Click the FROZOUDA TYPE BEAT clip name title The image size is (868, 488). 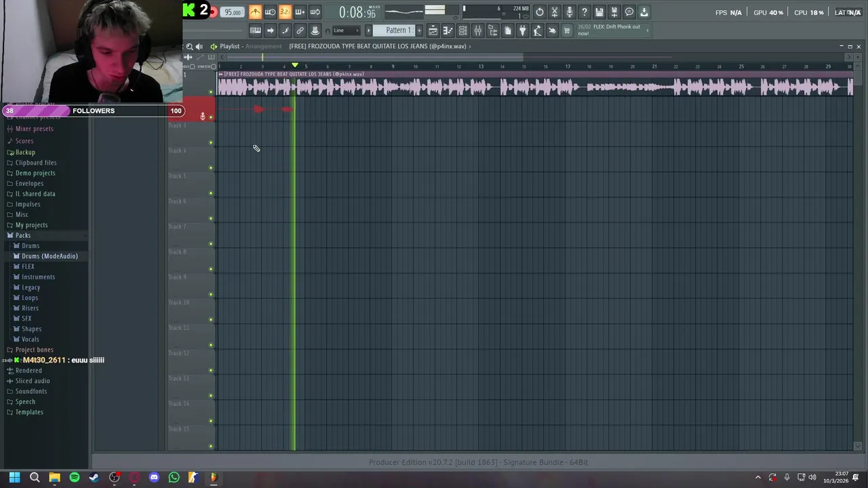tap(378, 46)
